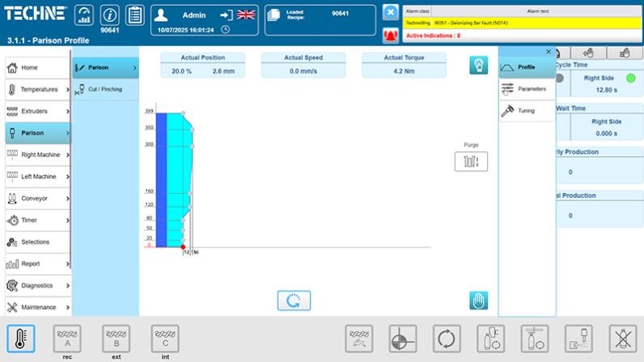Click the touch hand icon beside Actual Torque
Image resolution: width=644 pixels, height=362 pixels.
coord(478,65)
